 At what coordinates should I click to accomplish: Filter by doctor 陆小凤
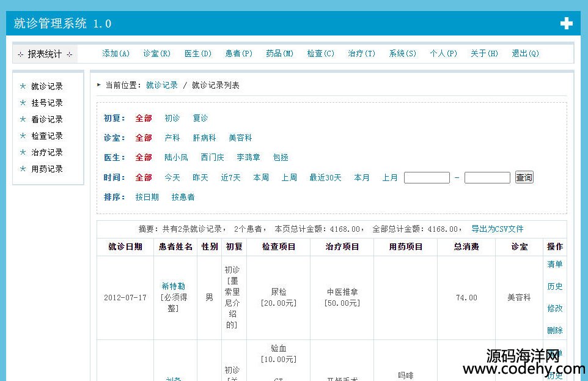pos(176,157)
